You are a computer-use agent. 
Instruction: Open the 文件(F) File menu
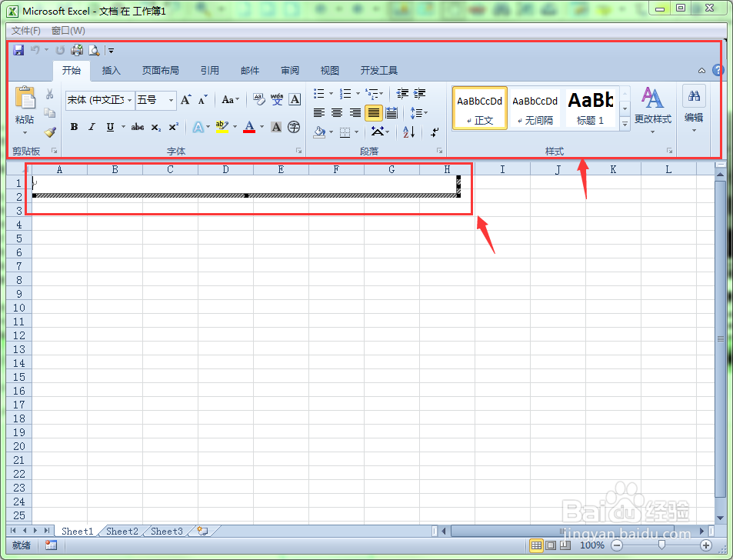pos(25,31)
